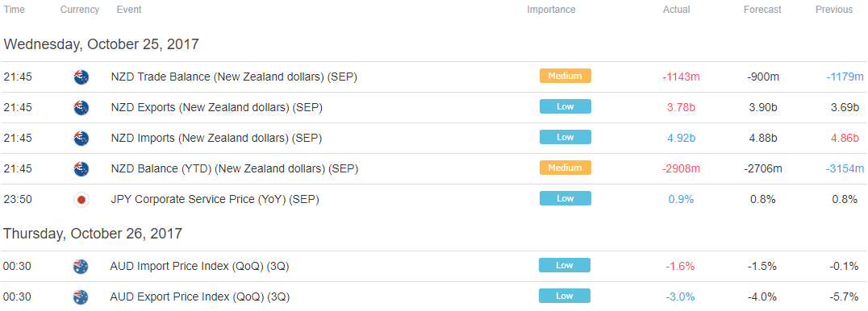Click Japan flag beside JPY Corporate Service Price
The height and width of the screenshot is (311, 868).
81,200
